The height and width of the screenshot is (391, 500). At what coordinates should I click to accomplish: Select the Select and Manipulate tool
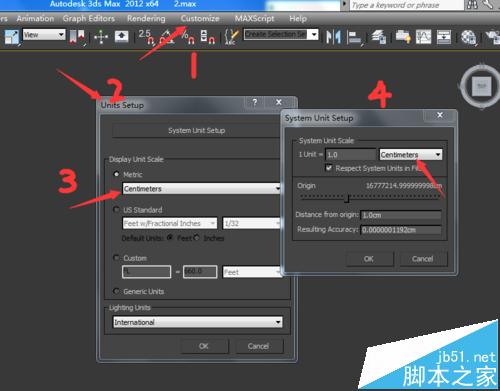point(101,37)
